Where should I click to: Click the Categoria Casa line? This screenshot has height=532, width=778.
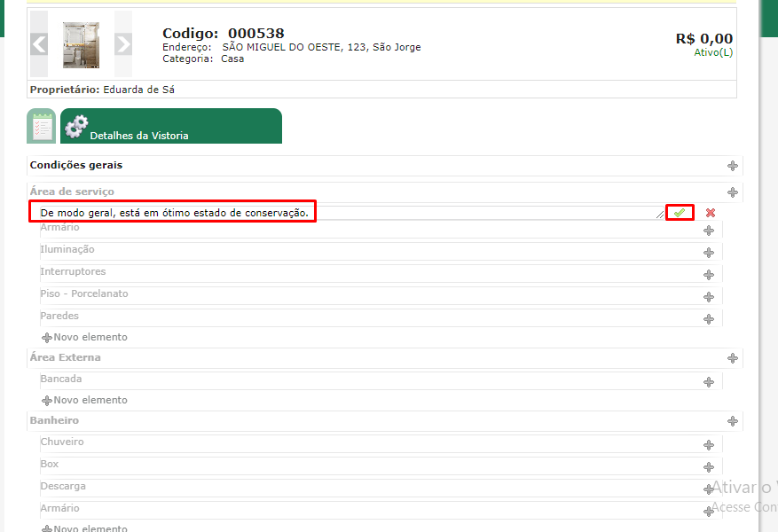pos(203,59)
